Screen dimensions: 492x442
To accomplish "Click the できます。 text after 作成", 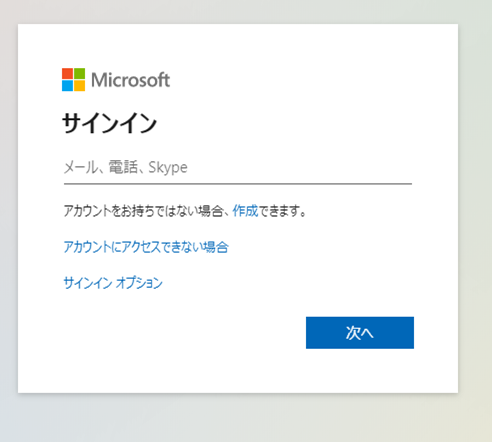I will point(282,211).
